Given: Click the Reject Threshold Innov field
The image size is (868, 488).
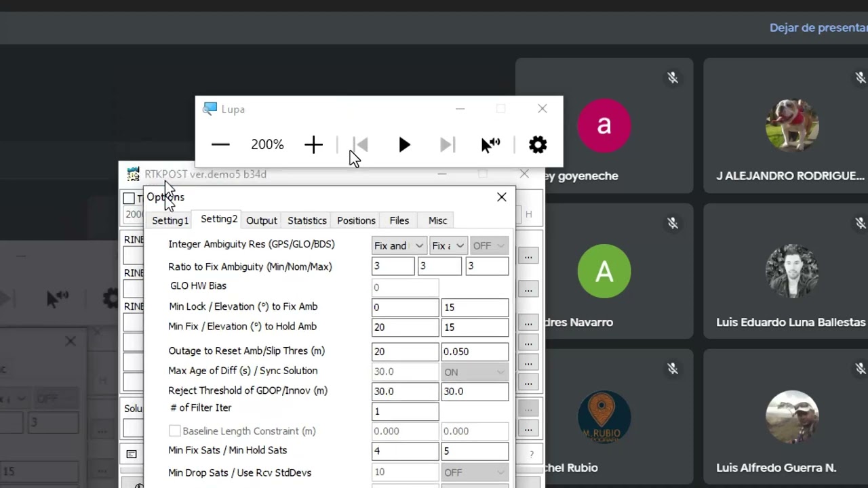Looking at the screenshot, I should 475,391.
